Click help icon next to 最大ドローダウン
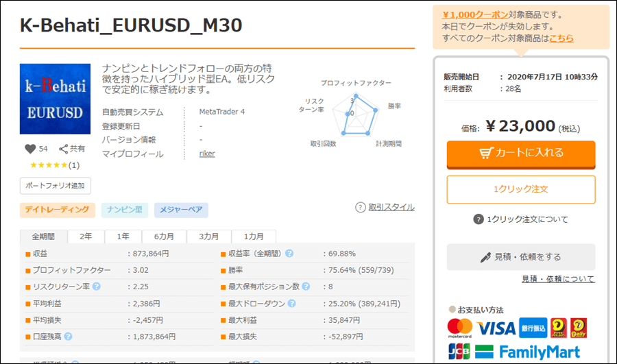Screen dimensions: 617x364 click(x=291, y=303)
